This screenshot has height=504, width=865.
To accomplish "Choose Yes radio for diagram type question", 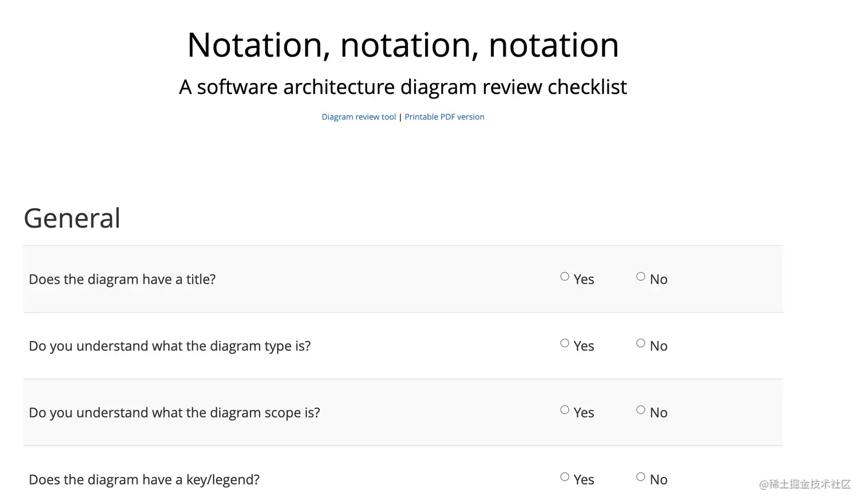I will 565,343.
